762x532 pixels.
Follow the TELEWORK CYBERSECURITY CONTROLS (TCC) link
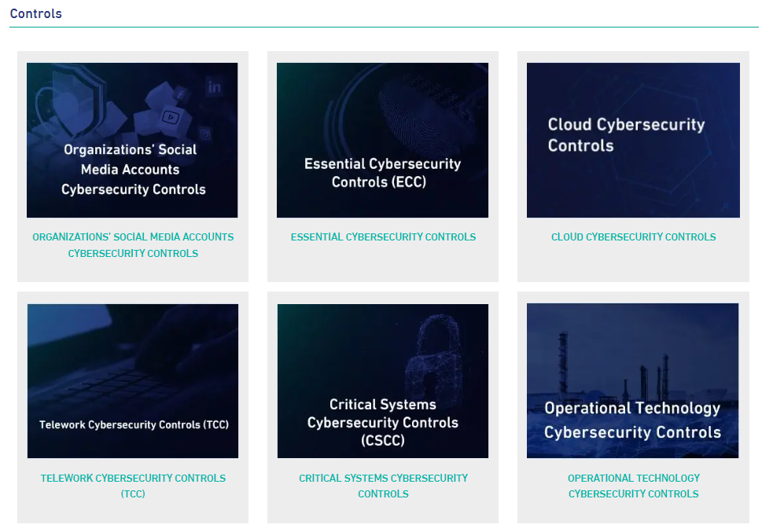(x=133, y=486)
